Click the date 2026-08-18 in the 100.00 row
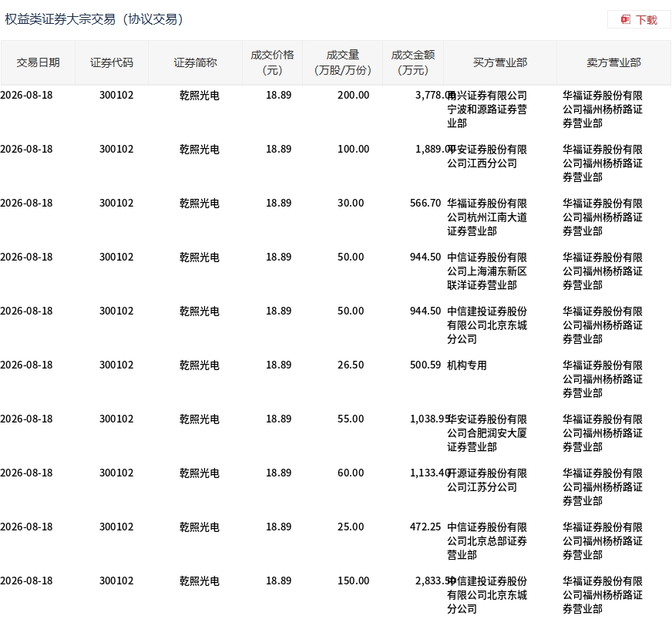672x626 pixels. pos(26,150)
